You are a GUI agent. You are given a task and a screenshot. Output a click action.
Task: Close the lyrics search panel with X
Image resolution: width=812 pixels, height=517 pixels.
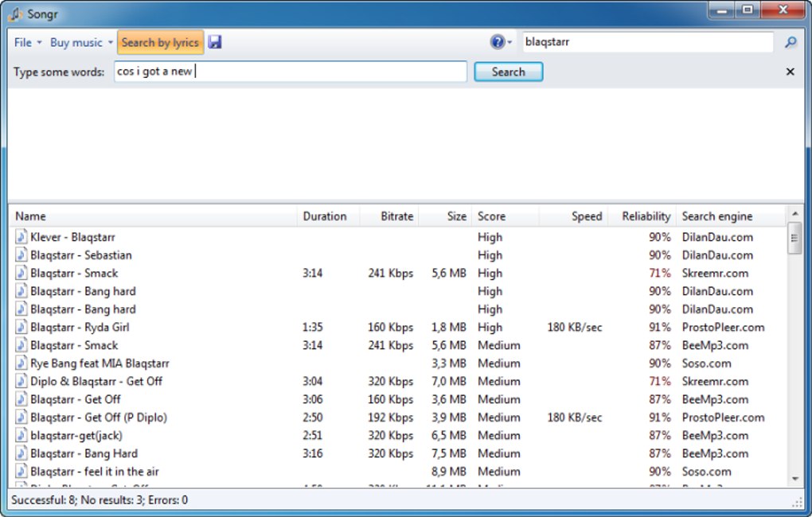[x=791, y=72]
